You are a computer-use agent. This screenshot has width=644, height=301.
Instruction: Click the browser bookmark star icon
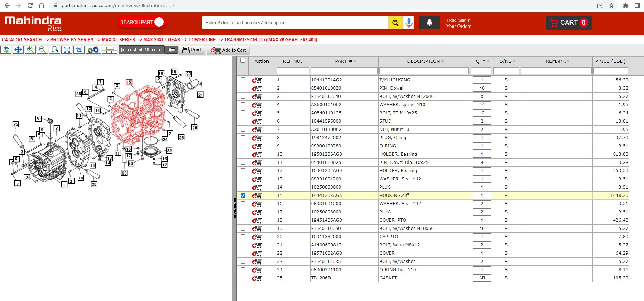coord(611,5)
